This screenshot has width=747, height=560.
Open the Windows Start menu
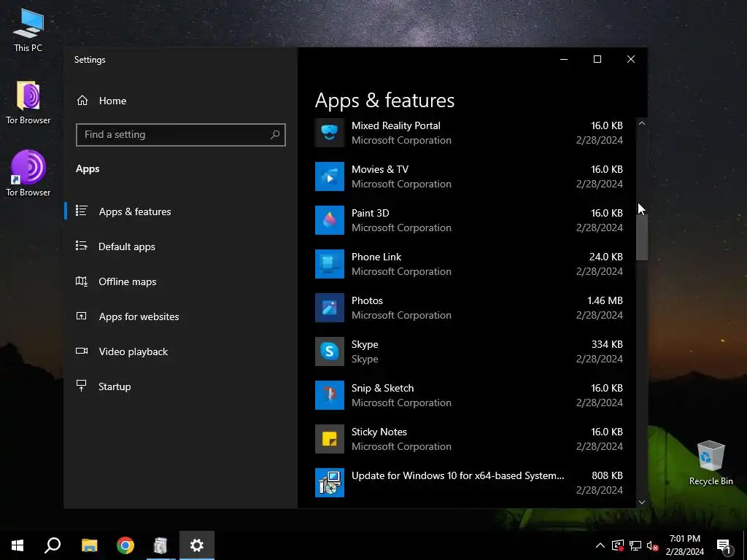click(18, 545)
